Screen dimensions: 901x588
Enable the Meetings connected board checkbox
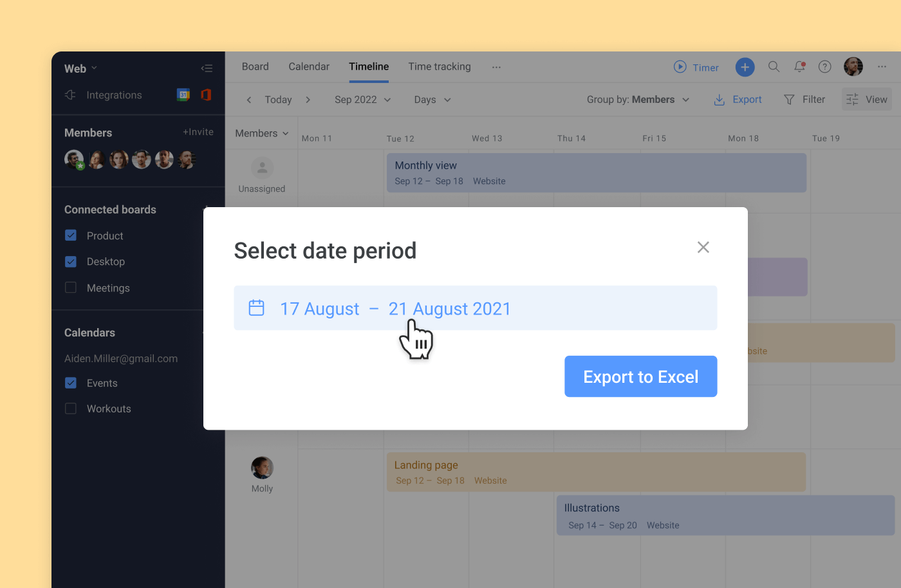point(71,288)
